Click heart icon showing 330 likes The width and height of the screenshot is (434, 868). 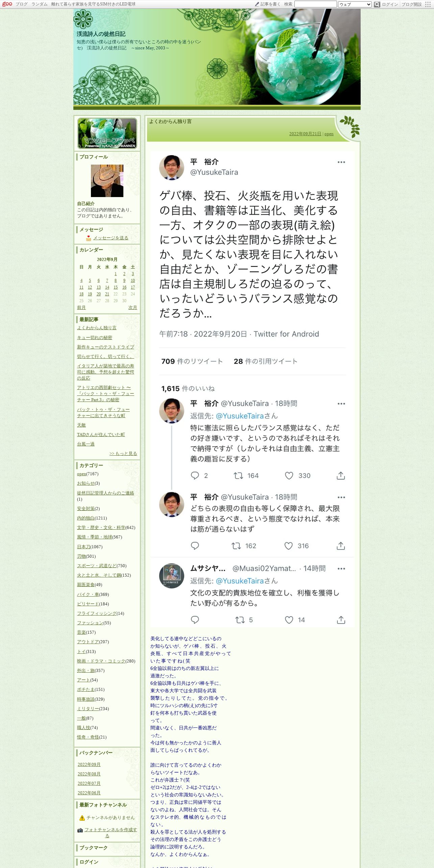coord(289,476)
